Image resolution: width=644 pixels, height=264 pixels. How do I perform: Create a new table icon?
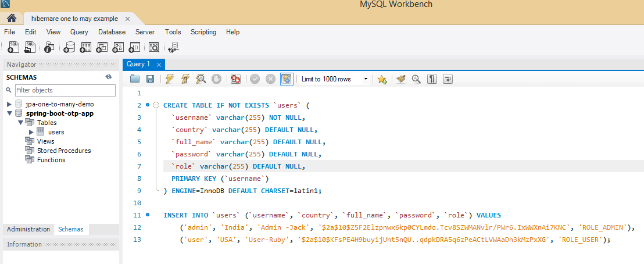(85, 47)
